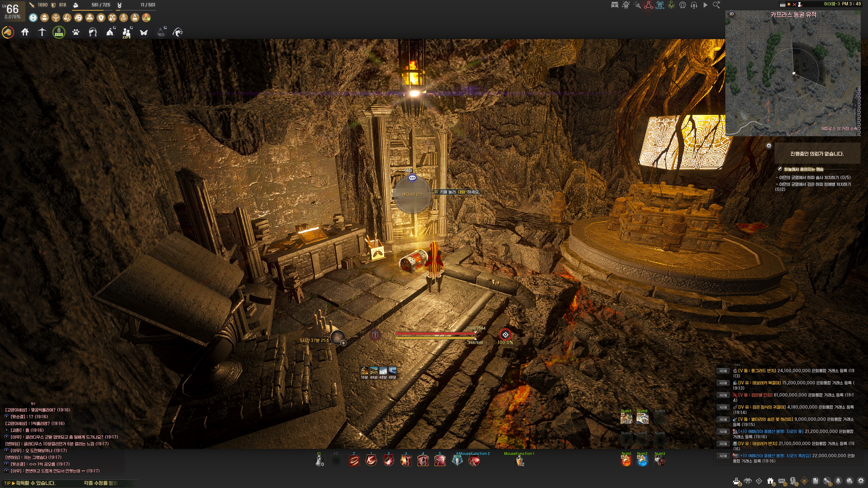Select quest title 하늘에서 쏟아지는 맹습

pyautogui.click(x=803, y=169)
